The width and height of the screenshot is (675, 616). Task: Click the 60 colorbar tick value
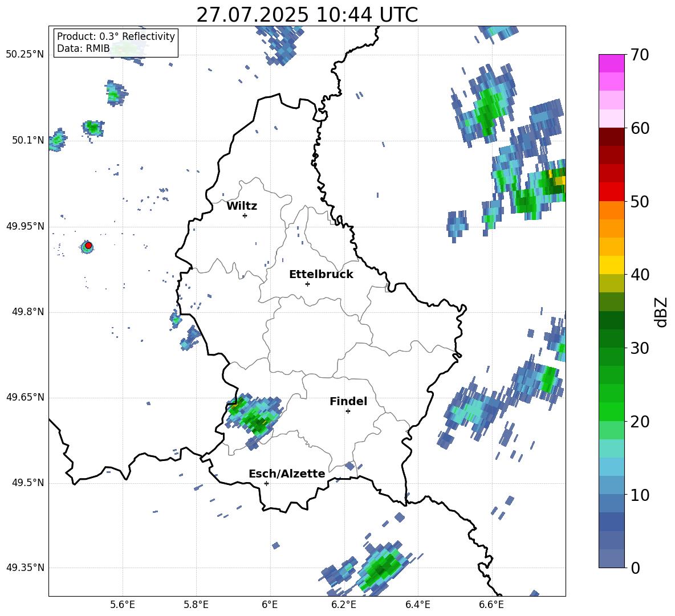pos(640,128)
